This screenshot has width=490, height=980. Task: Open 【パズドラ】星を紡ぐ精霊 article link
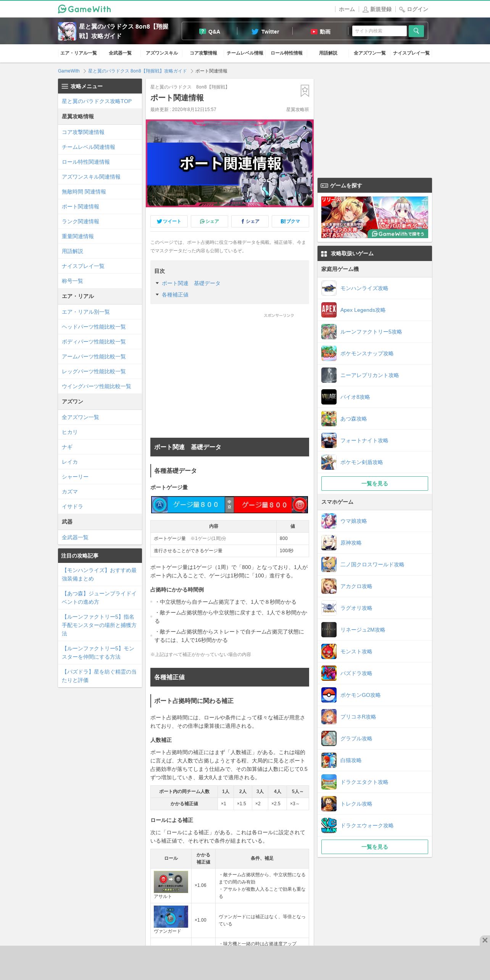coord(99,676)
